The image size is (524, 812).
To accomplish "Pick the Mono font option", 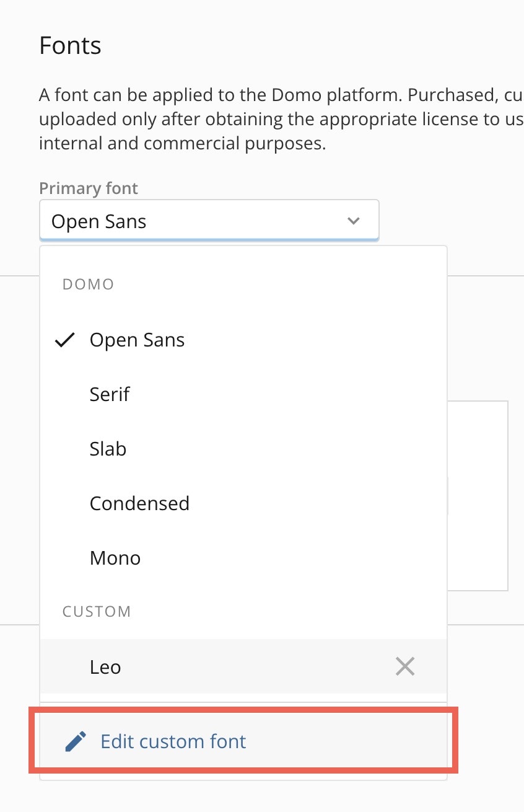I will [115, 558].
